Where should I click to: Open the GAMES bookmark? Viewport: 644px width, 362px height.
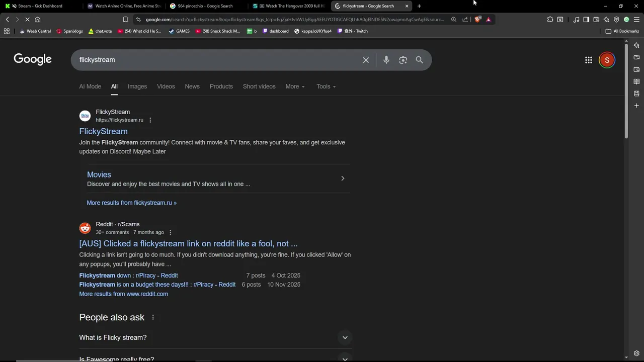click(179, 31)
